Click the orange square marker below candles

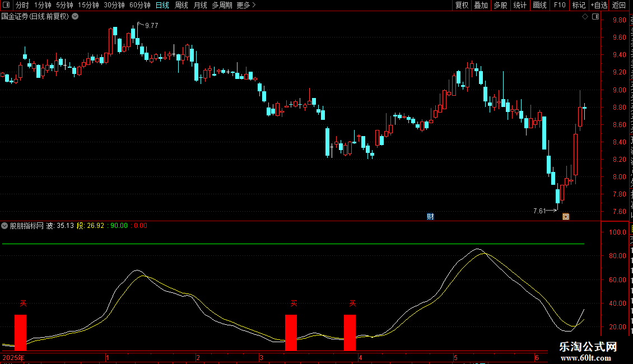[566, 217]
